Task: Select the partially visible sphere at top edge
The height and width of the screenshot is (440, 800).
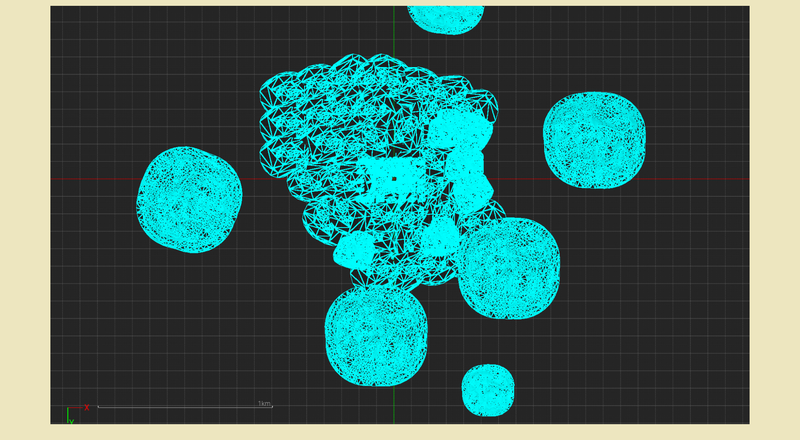Action: pyautogui.click(x=446, y=18)
